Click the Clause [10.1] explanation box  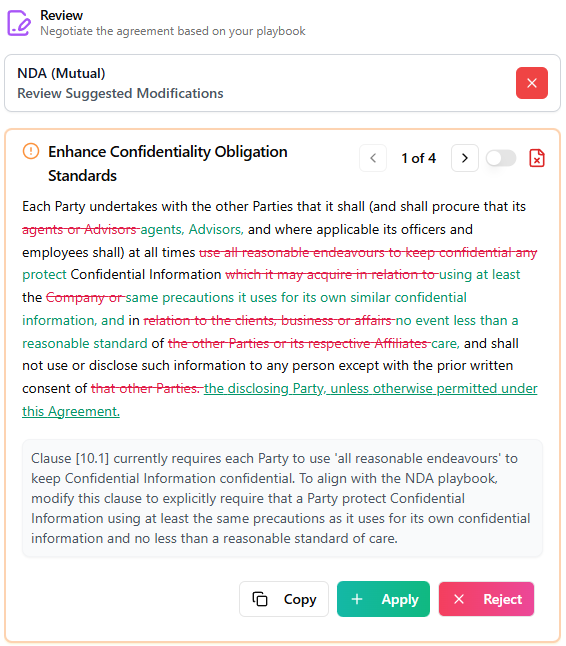click(x=282, y=498)
